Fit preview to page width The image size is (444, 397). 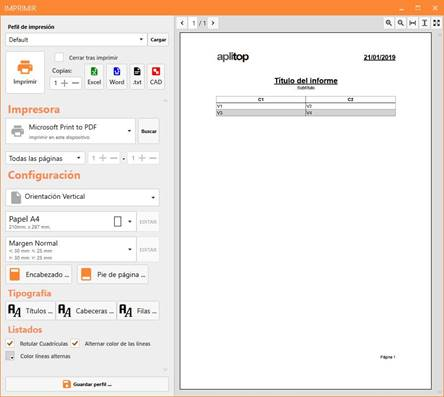click(413, 23)
